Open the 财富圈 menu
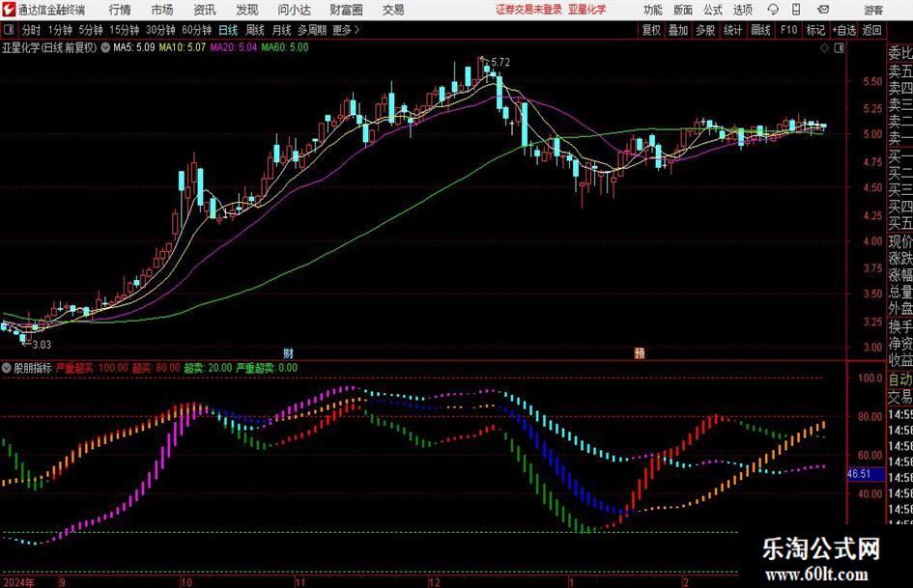 (346, 10)
